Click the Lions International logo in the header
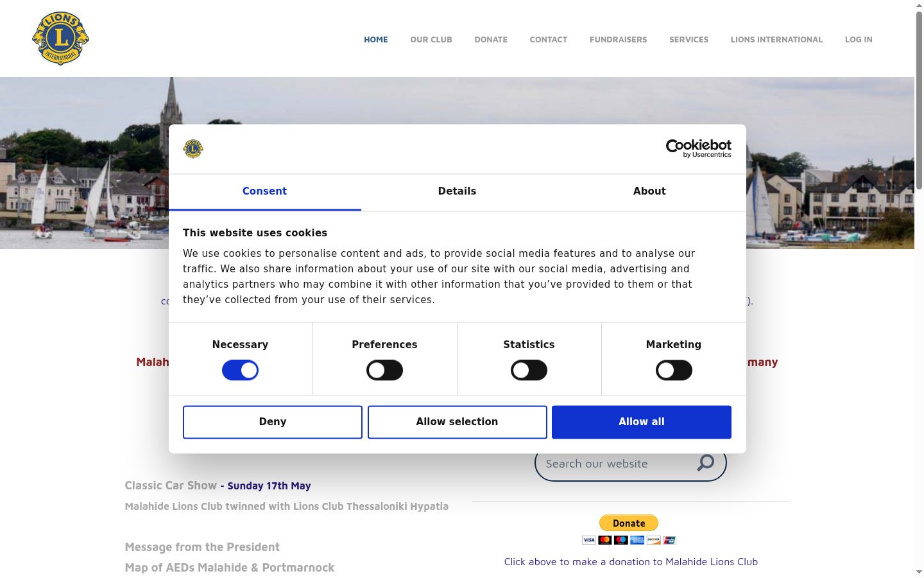Image resolution: width=924 pixels, height=578 pixels. 60,39
